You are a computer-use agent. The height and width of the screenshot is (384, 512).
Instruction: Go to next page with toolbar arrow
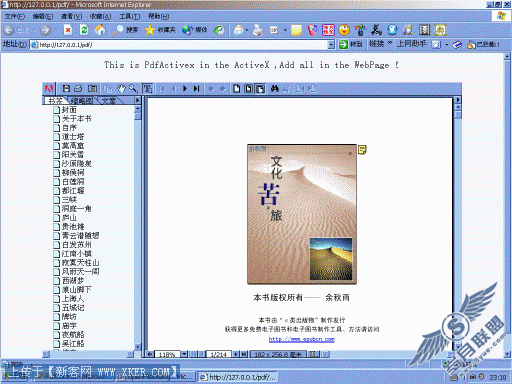point(185,89)
